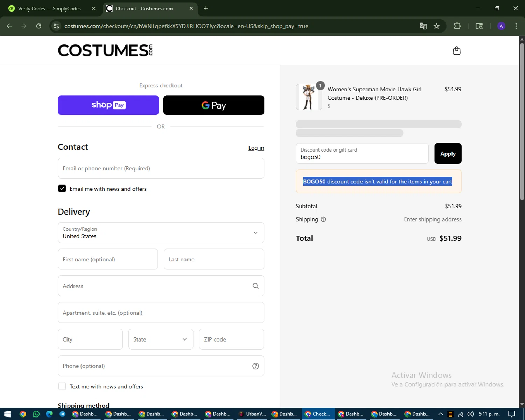This screenshot has height=420, width=525.
Task: Switch to the Verify Codes SimplyCodes tab
Action: tap(49, 8)
